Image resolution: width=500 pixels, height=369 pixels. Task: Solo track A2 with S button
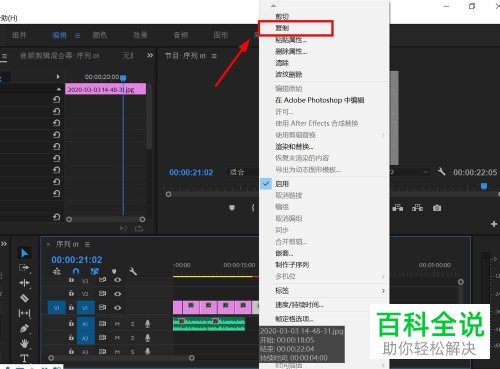(133, 338)
